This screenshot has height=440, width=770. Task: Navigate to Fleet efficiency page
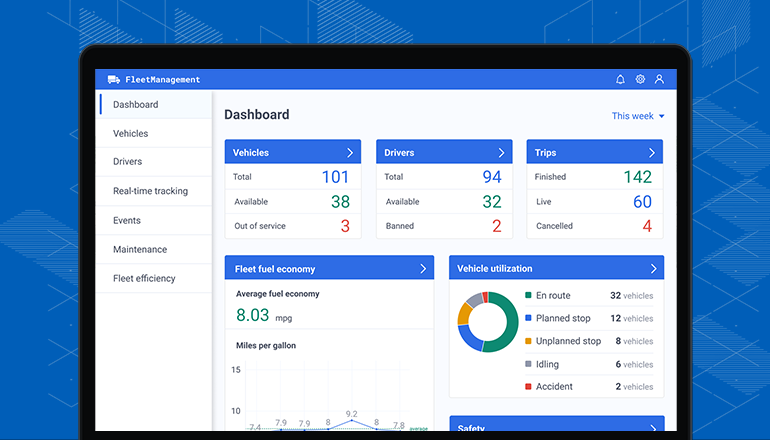tap(144, 278)
